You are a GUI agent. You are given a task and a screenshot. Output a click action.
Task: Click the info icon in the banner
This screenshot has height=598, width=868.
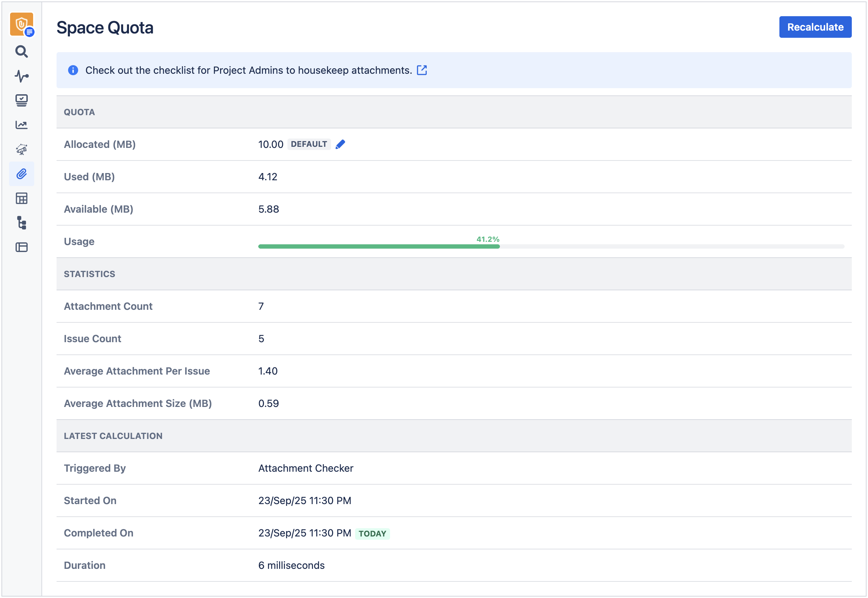click(x=73, y=70)
